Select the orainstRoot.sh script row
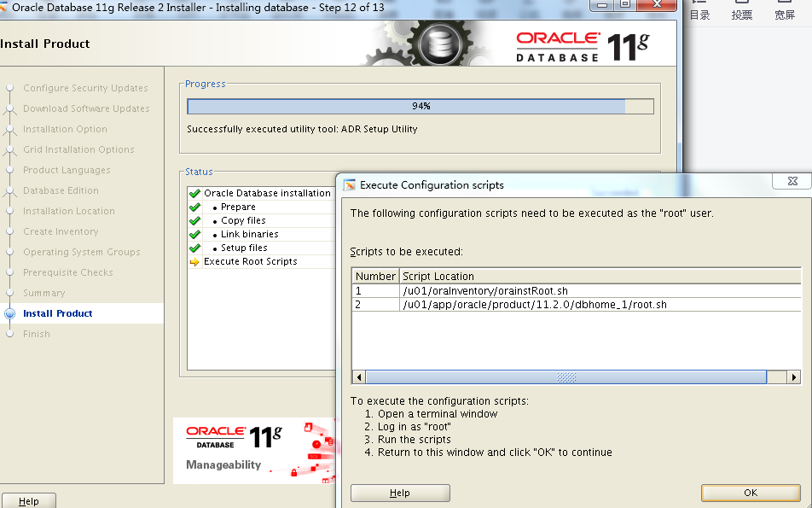Screen dimensions: 812x508 (577, 291)
